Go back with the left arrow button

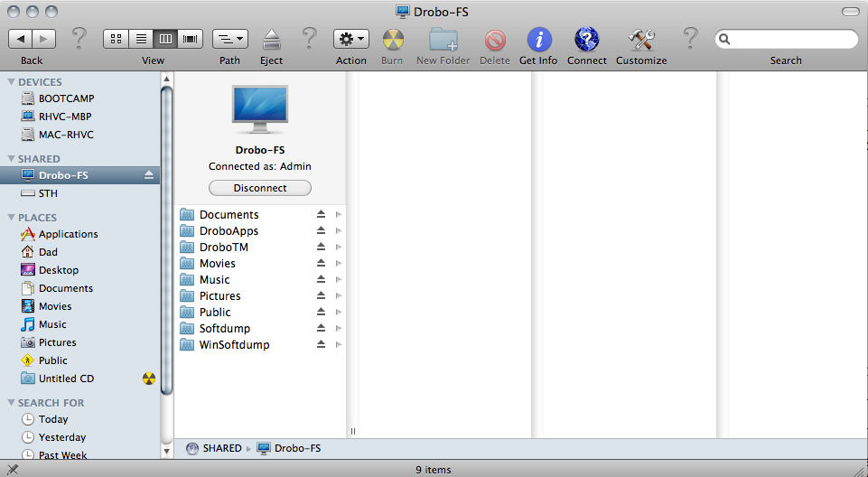click(21, 39)
